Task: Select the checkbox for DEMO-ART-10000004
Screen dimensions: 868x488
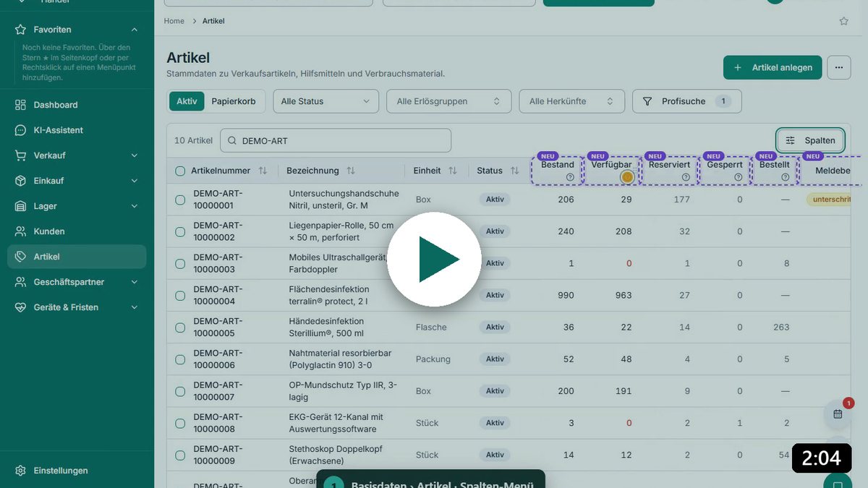Action: tap(180, 296)
